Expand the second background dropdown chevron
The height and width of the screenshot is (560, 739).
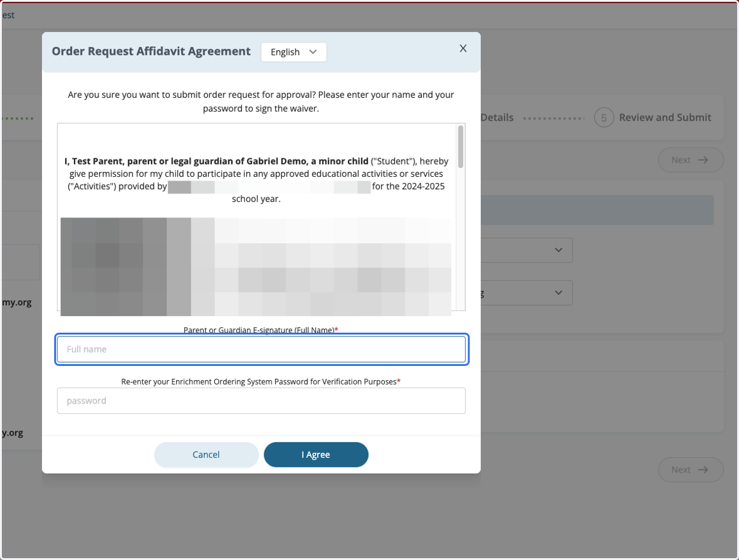pyautogui.click(x=559, y=293)
